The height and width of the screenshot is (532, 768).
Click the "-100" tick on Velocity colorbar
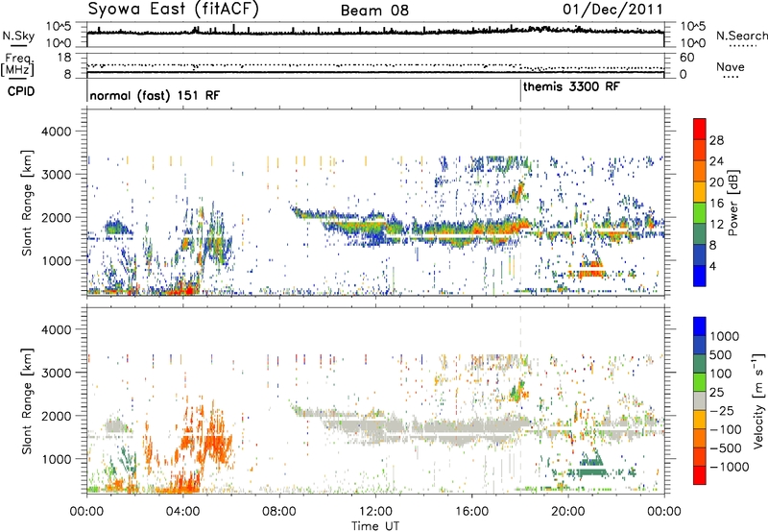point(726,429)
